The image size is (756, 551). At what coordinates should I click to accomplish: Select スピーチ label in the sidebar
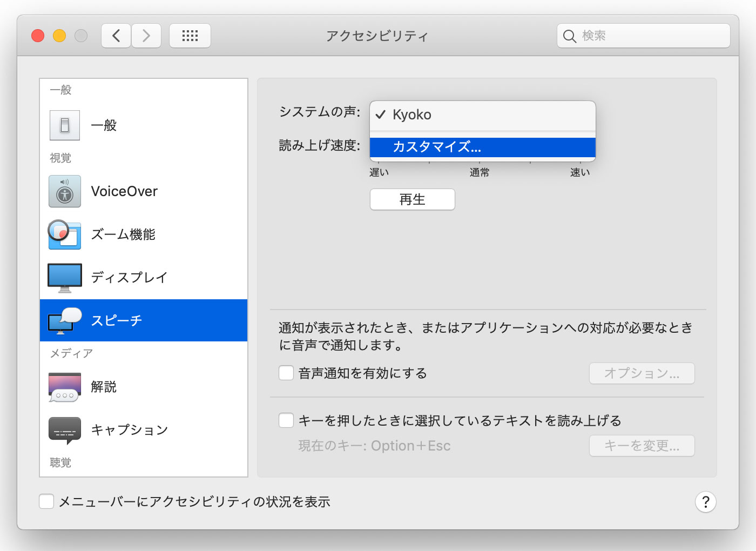[116, 320]
